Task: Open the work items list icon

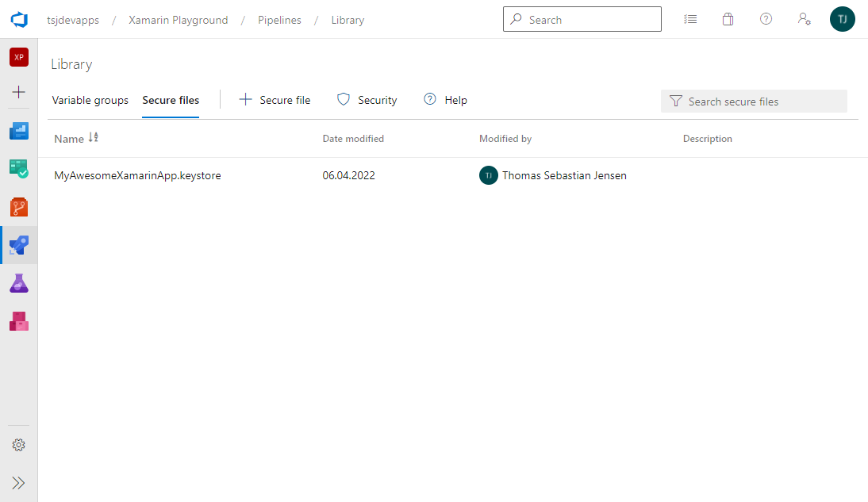Action: [690, 20]
